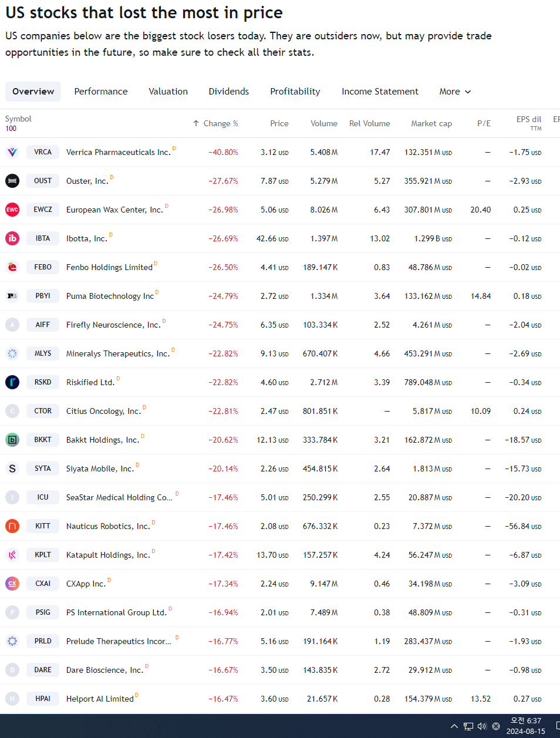Click the Katapult Holdings, Inc. company name
The height and width of the screenshot is (738, 560).
point(108,555)
